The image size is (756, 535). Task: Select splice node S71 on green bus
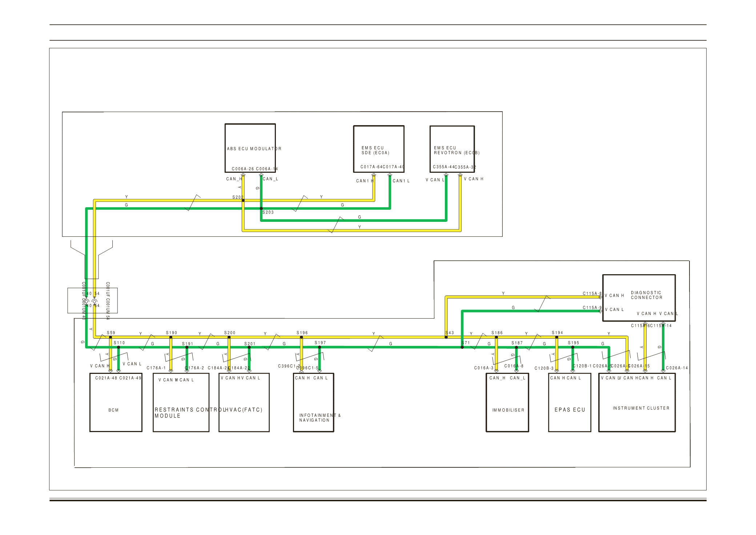click(462, 347)
